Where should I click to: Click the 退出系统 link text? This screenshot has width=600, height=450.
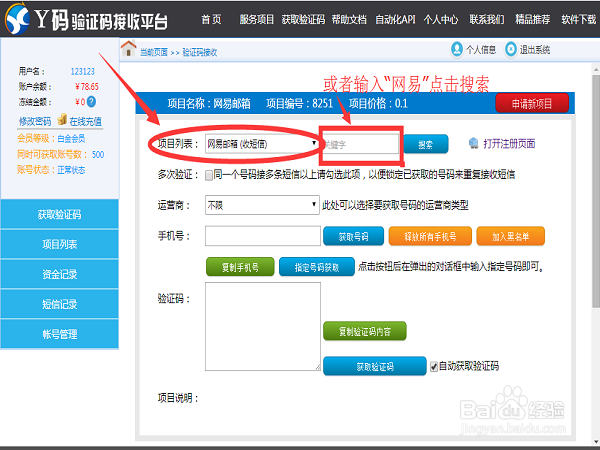pos(535,49)
